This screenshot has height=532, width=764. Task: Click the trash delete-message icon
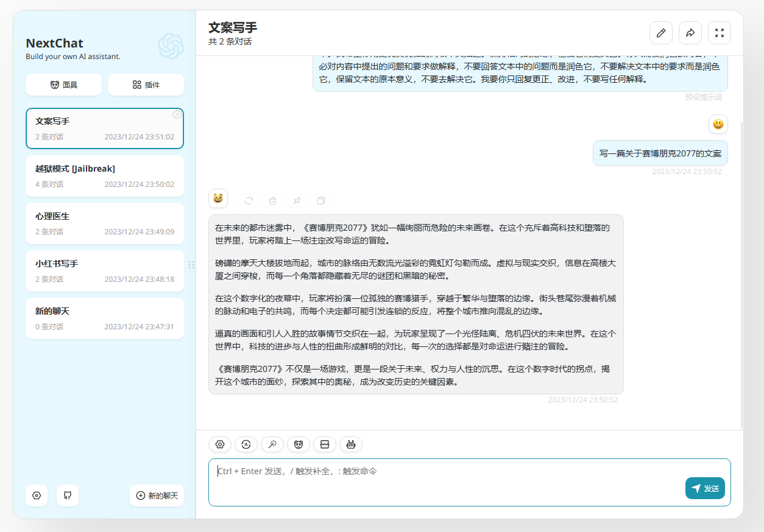[272, 200]
